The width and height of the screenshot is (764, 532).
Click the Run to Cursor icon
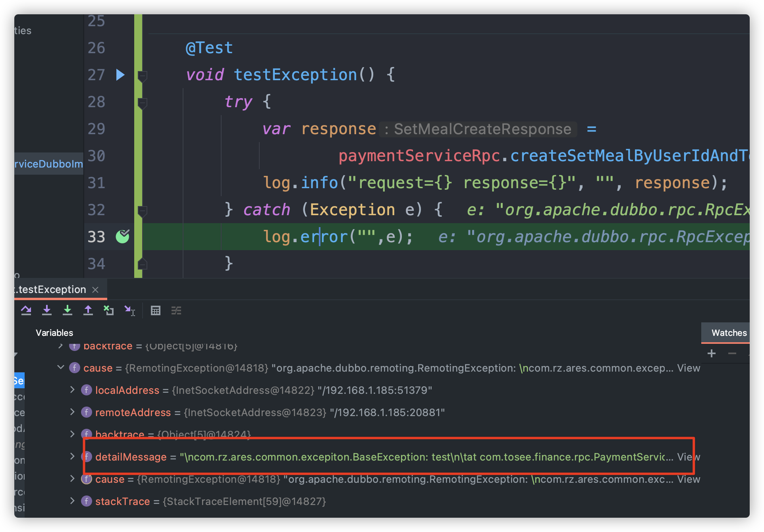(x=129, y=310)
